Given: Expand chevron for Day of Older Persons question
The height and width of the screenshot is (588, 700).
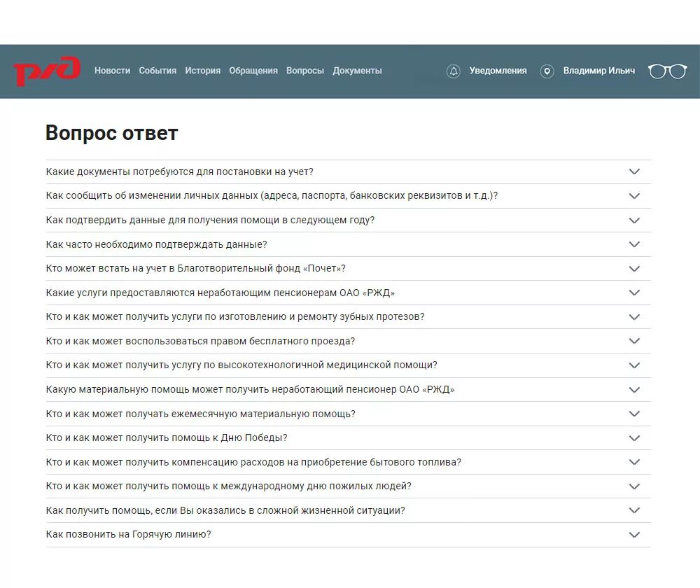Looking at the screenshot, I should click(634, 486).
